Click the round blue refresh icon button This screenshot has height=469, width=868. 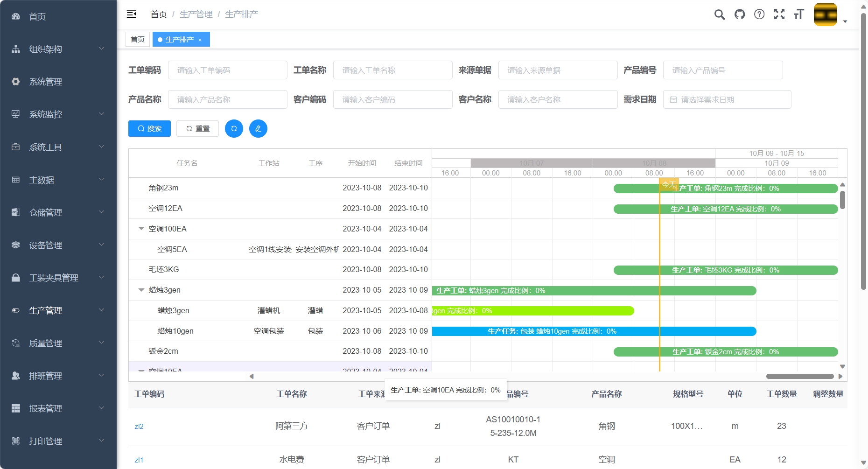pyautogui.click(x=234, y=128)
